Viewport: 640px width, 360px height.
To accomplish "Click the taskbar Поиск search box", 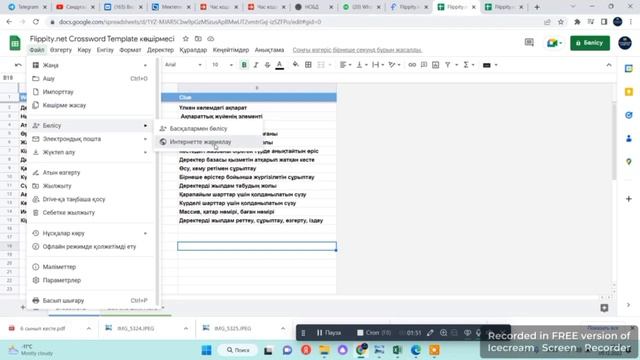I will pos(238,350).
